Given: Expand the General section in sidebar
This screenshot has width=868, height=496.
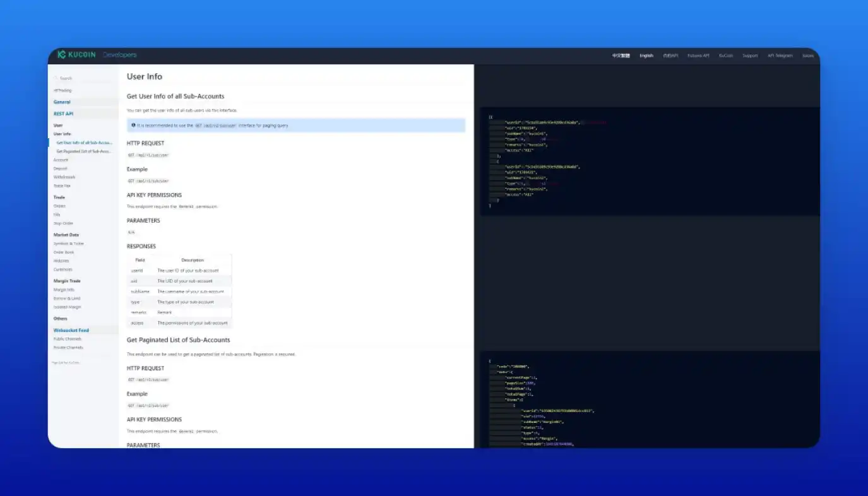Looking at the screenshot, I should (x=62, y=102).
